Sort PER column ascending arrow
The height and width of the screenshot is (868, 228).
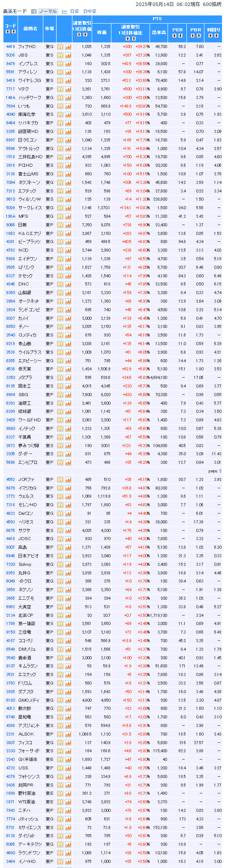(175, 35)
